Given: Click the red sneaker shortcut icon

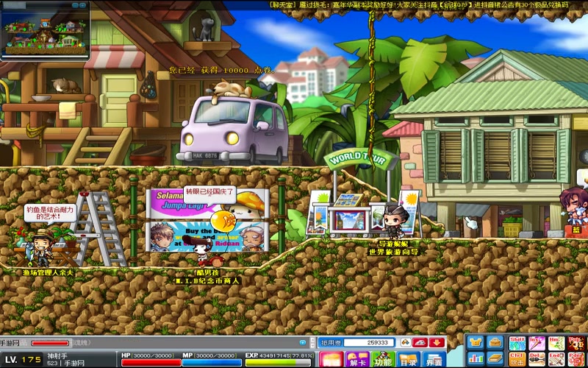Looking at the screenshot, I should tap(420, 342).
